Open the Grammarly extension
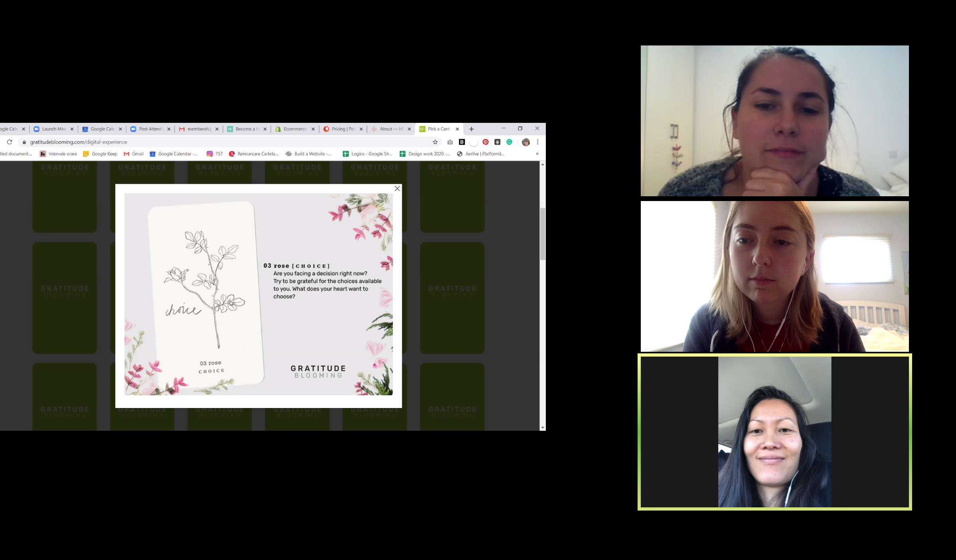This screenshot has width=956, height=560. pyautogui.click(x=510, y=142)
